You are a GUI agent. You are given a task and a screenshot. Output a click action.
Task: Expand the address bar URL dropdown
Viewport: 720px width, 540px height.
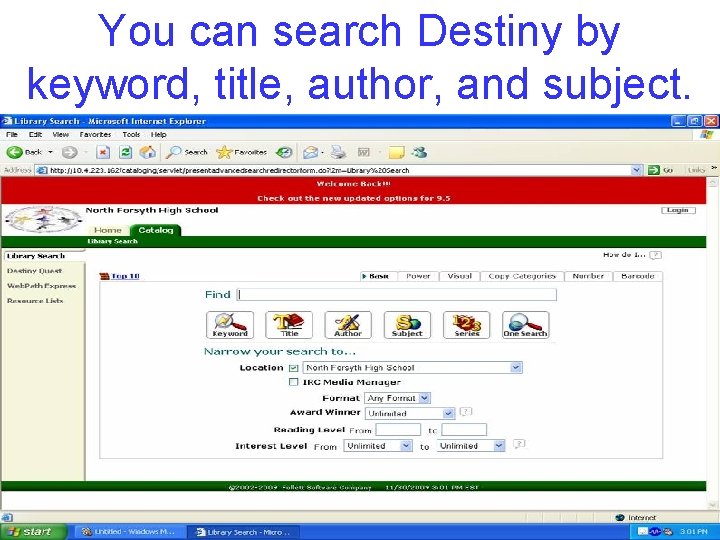(636, 170)
